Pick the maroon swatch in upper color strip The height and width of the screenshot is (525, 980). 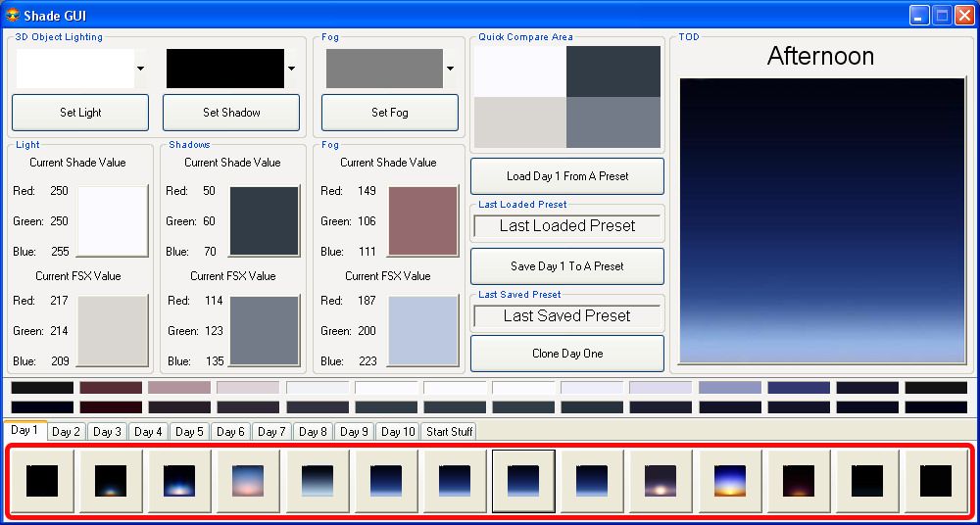pyautogui.click(x=111, y=388)
